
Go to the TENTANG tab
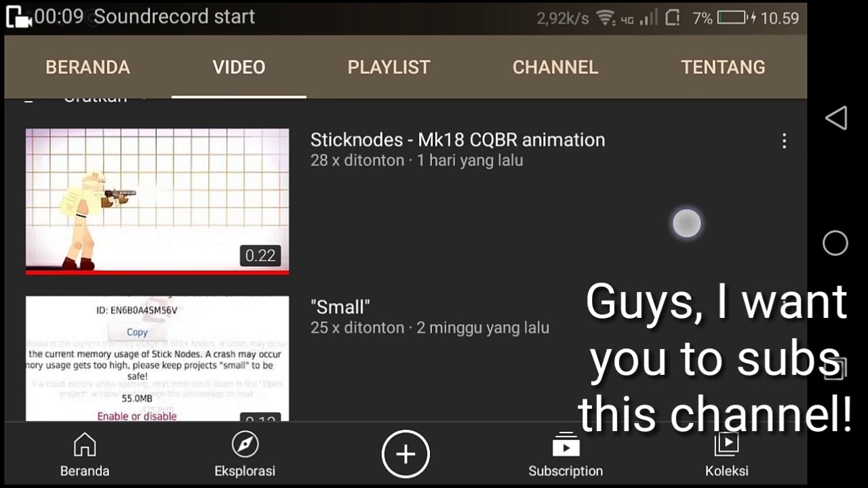723,67
